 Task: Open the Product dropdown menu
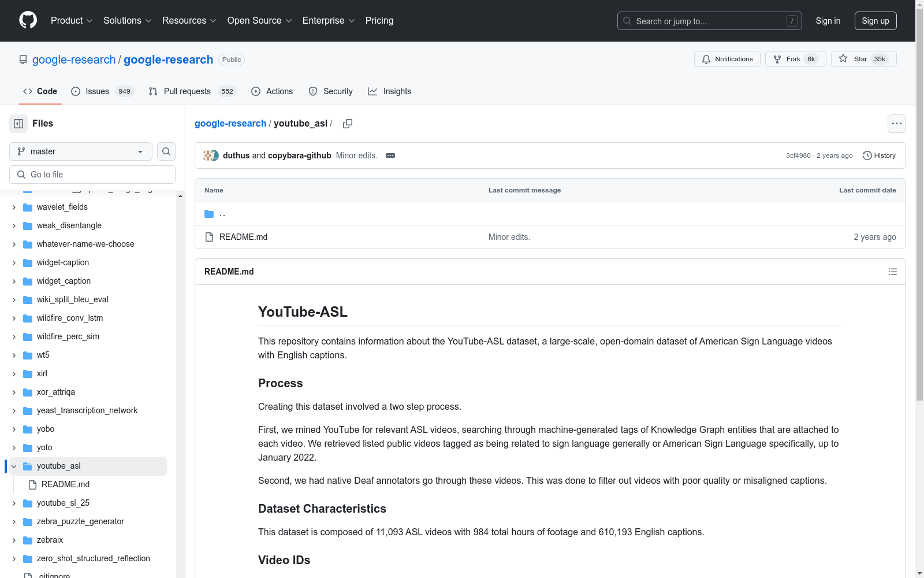(72, 20)
